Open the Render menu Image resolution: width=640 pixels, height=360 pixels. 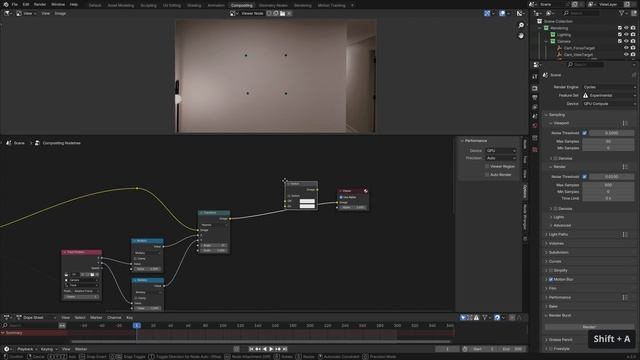(40, 4)
